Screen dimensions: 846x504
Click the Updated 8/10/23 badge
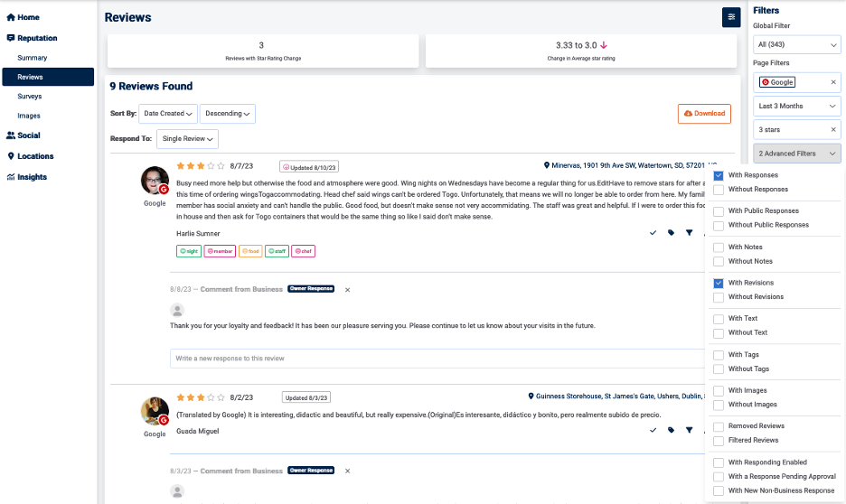coord(309,167)
